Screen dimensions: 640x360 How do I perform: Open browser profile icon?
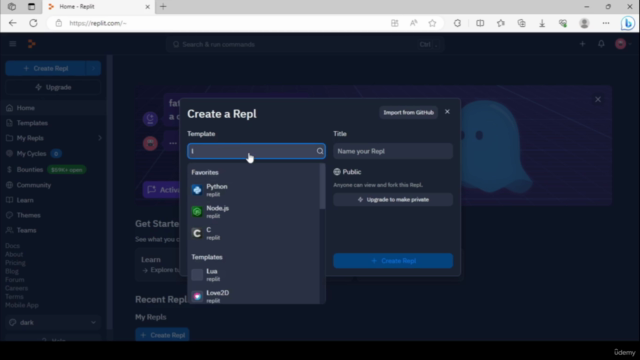pyautogui.click(x=584, y=23)
